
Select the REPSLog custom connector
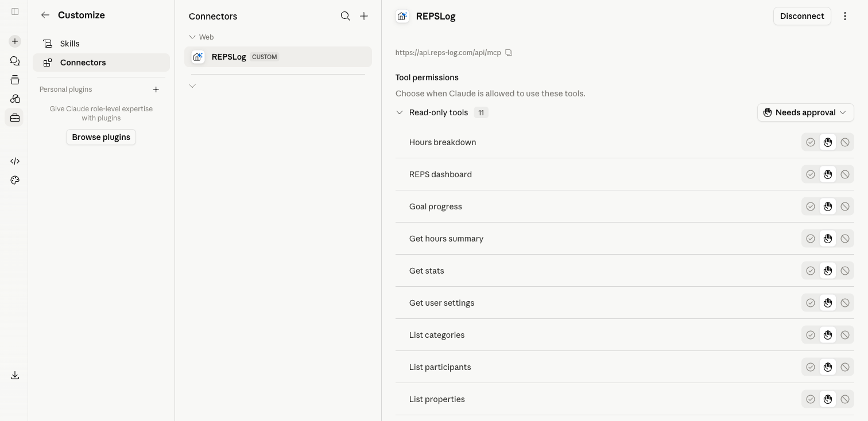click(278, 57)
